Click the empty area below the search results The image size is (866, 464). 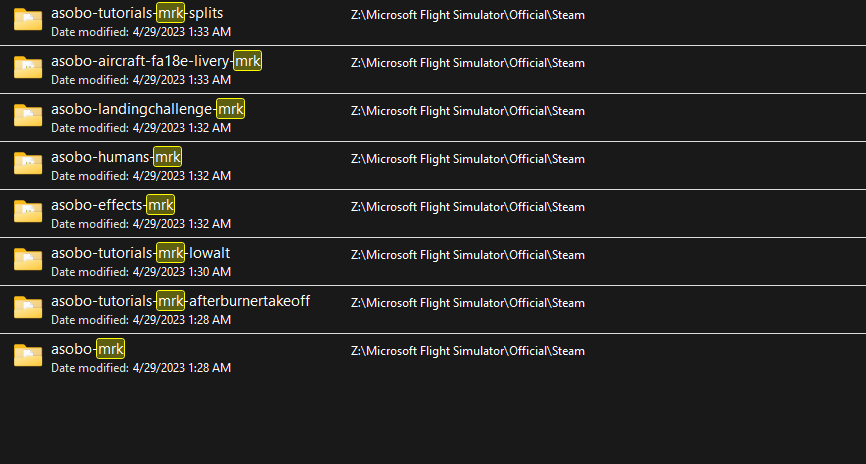coord(433,420)
